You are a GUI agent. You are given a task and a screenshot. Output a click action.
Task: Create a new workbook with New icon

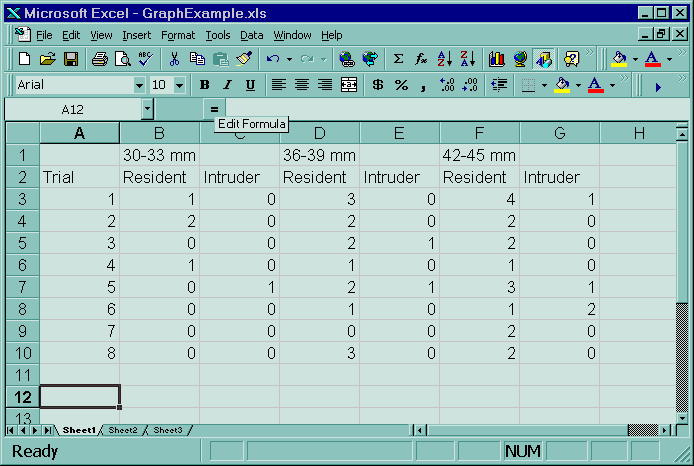[x=24, y=58]
